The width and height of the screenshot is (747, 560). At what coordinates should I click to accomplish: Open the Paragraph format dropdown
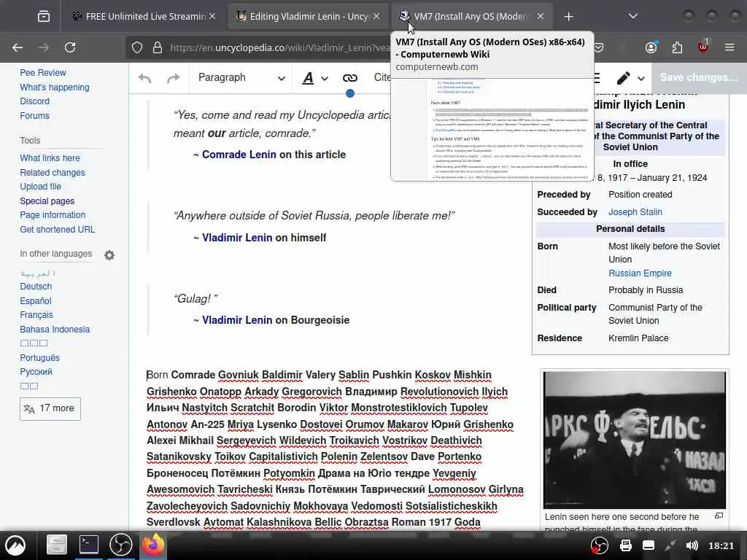[241, 78]
